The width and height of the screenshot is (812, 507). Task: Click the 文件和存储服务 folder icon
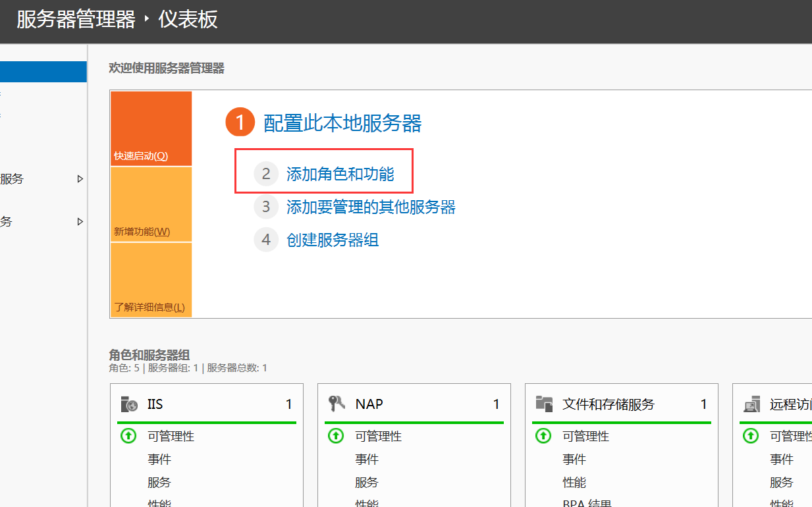[x=544, y=404]
